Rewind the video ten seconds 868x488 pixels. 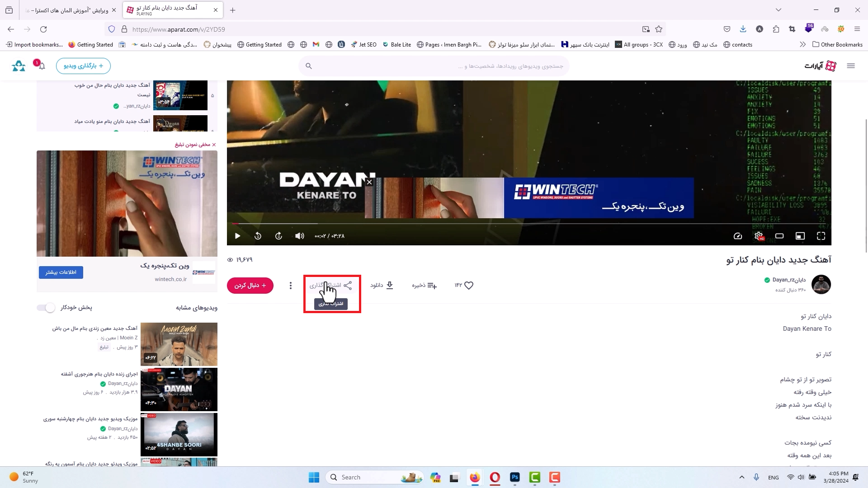click(x=258, y=236)
